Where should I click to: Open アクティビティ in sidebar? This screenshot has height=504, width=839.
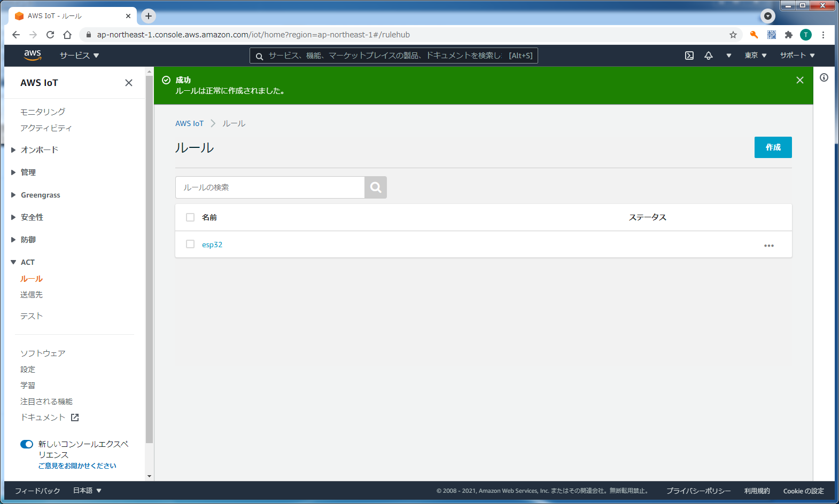coord(46,128)
